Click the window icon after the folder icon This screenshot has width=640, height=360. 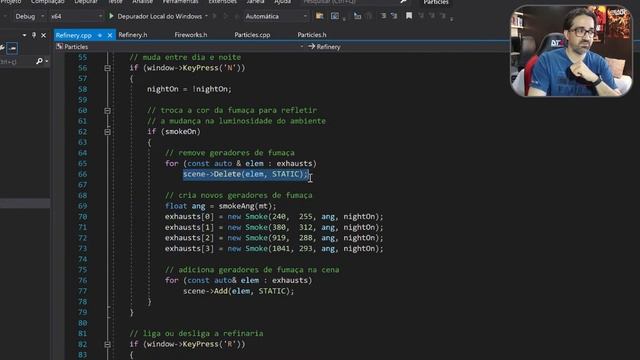tap(335, 16)
